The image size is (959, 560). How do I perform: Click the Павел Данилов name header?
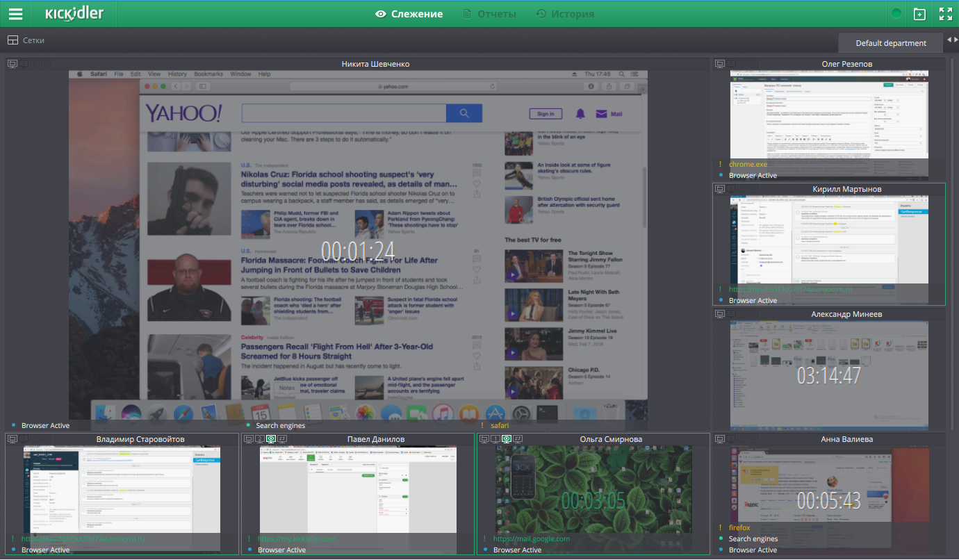[x=376, y=439]
